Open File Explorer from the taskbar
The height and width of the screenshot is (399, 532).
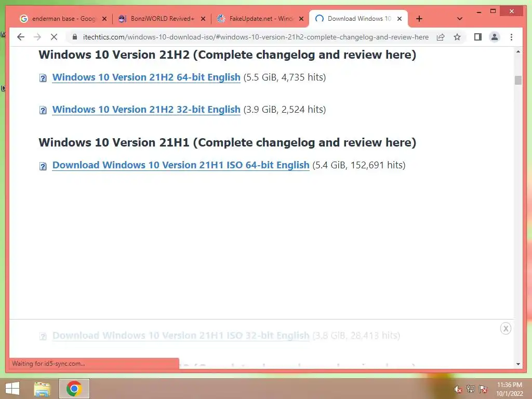coord(42,389)
